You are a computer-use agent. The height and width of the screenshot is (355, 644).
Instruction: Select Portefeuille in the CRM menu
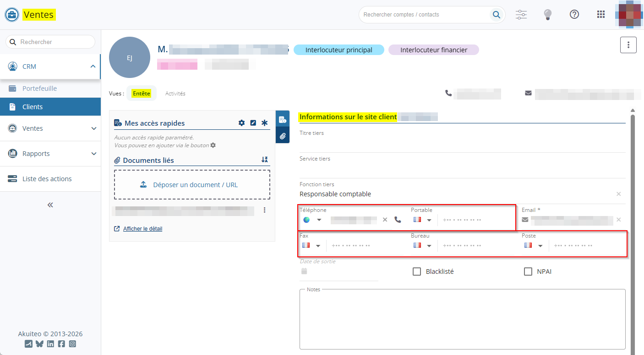point(39,89)
